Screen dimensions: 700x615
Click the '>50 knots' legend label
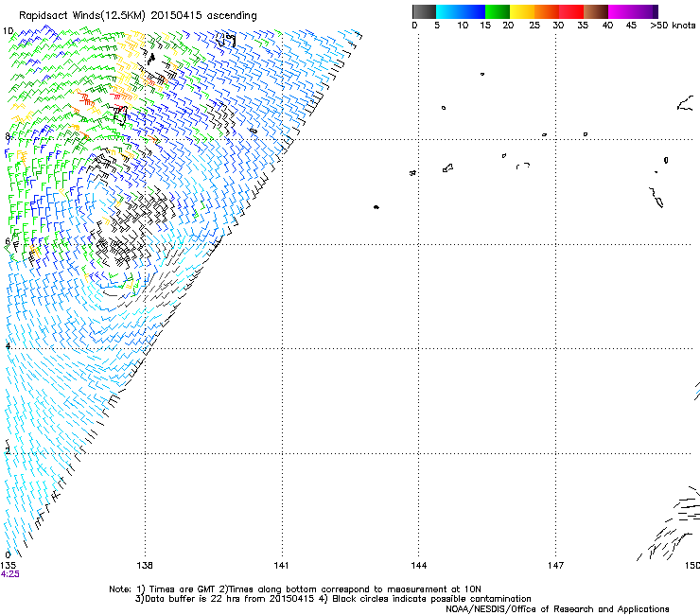(x=673, y=26)
